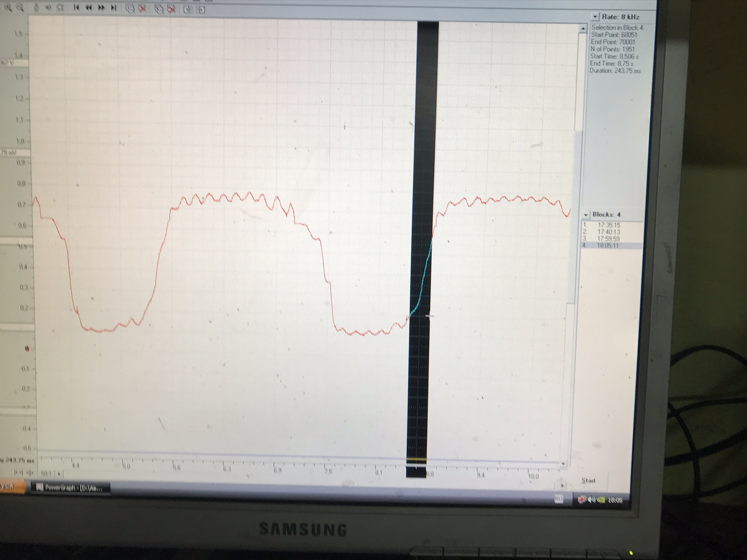
Task: Click the PowerGraph taskbar button
Action: (x=70, y=488)
